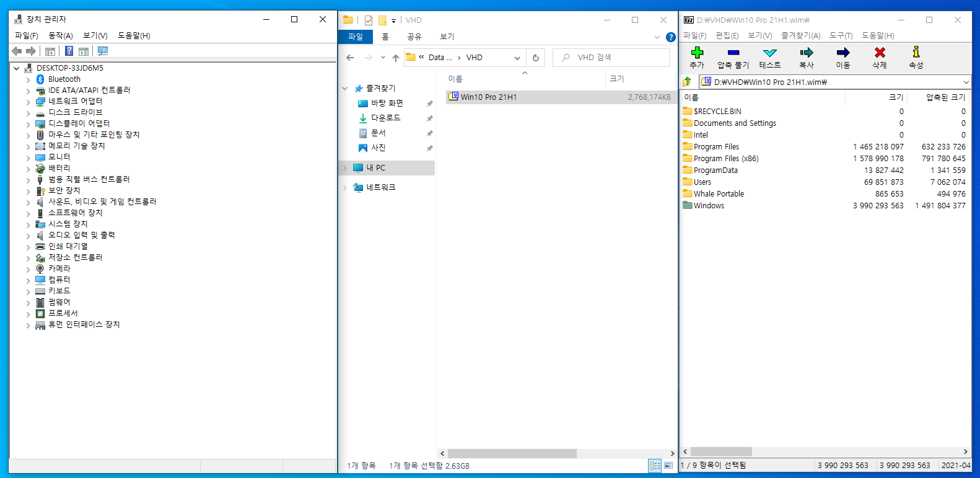Expand the 디스크 드라이브 node
This screenshot has height=478, width=980.
(x=28, y=113)
